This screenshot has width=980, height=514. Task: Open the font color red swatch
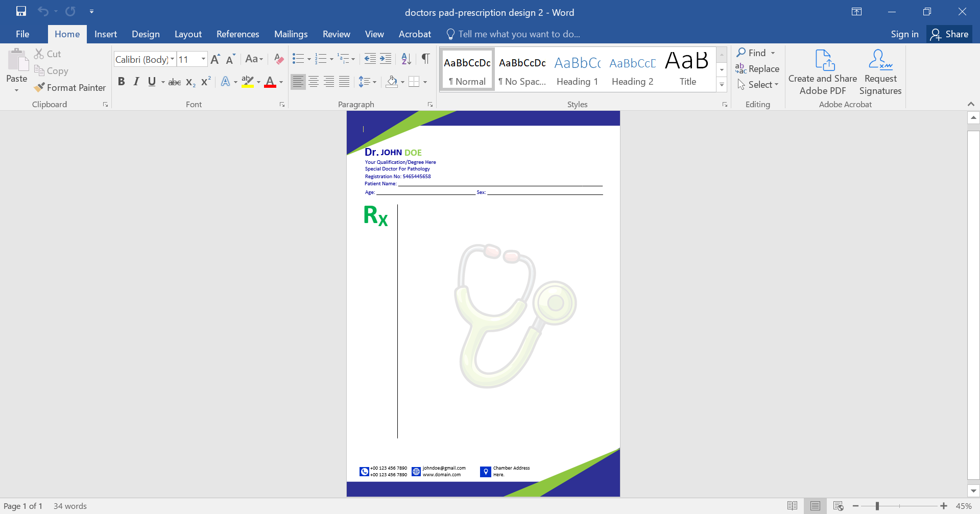270,82
